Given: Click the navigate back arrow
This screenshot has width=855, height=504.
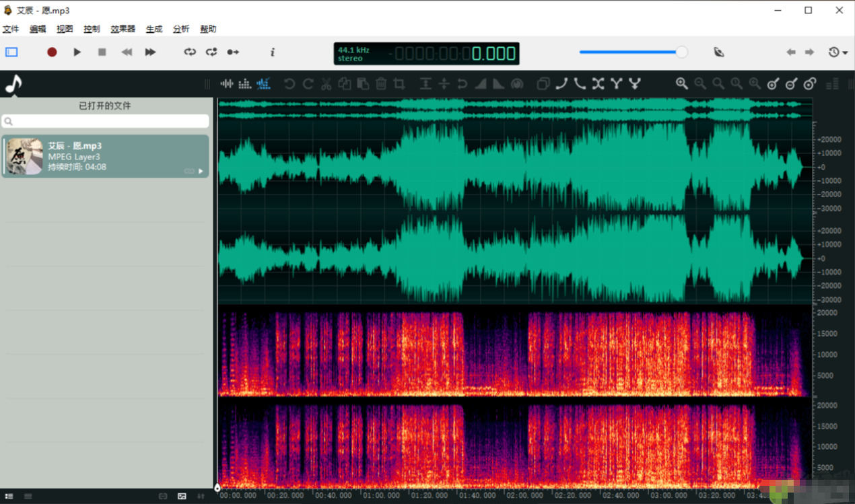Looking at the screenshot, I should (x=791, y=52).
